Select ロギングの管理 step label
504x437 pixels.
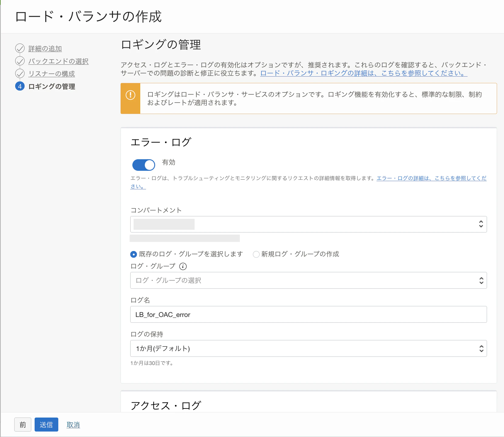(x=52, y=87)
